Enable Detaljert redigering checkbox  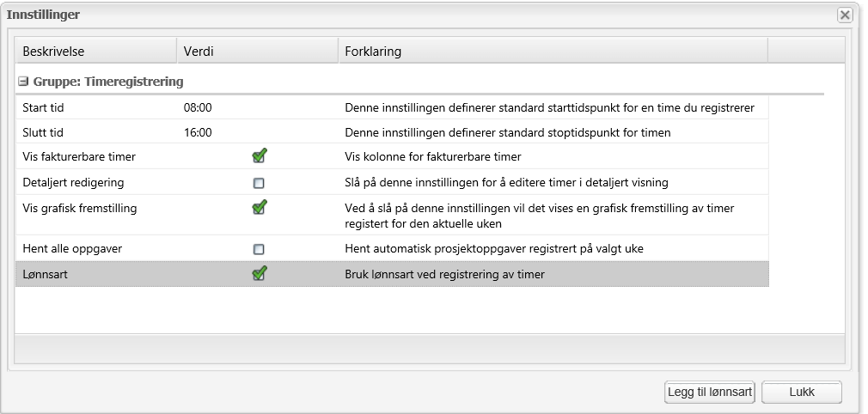[259, 182]
